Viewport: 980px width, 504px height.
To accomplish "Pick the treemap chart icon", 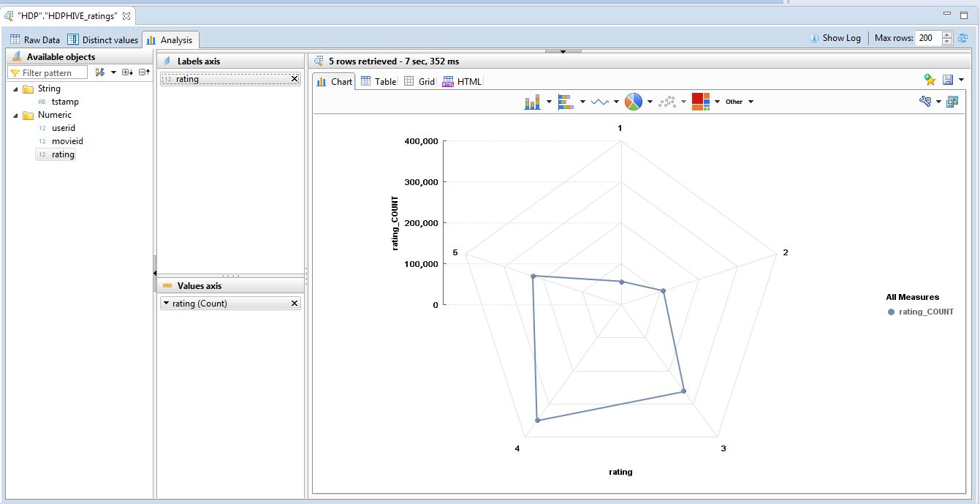I will tap(701, 102).
